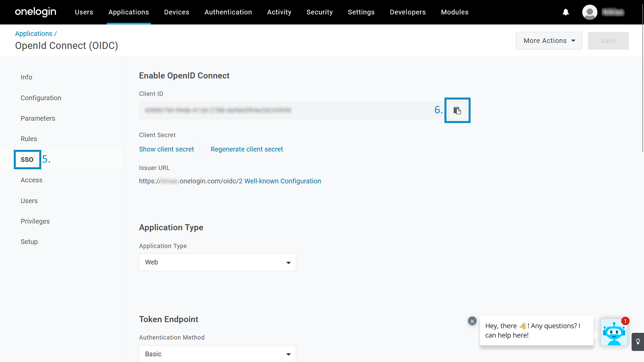
Task: Click the blurred account name
Action: [613, 12]
